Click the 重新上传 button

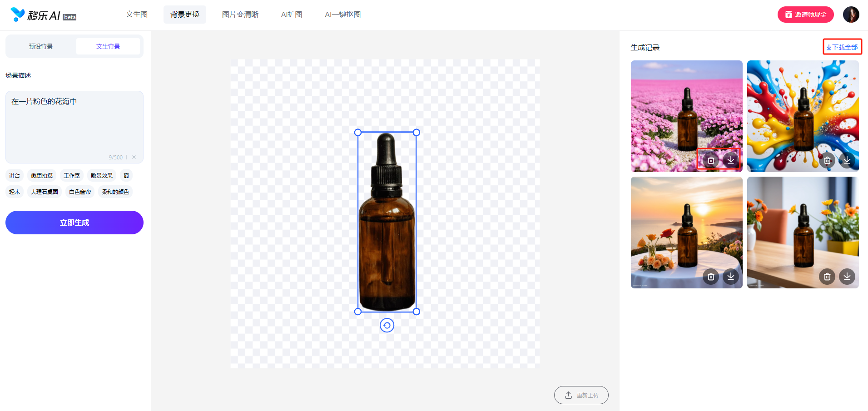[581, 395]
